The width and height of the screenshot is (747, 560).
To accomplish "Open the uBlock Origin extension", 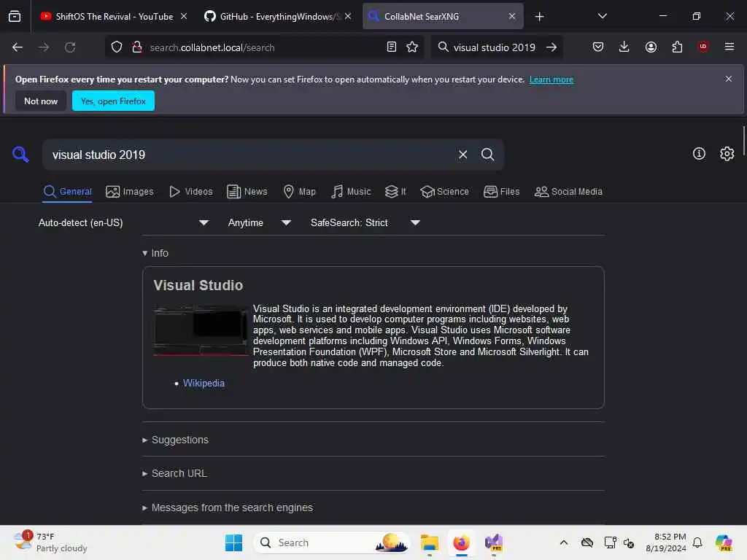I will [703, 46].
